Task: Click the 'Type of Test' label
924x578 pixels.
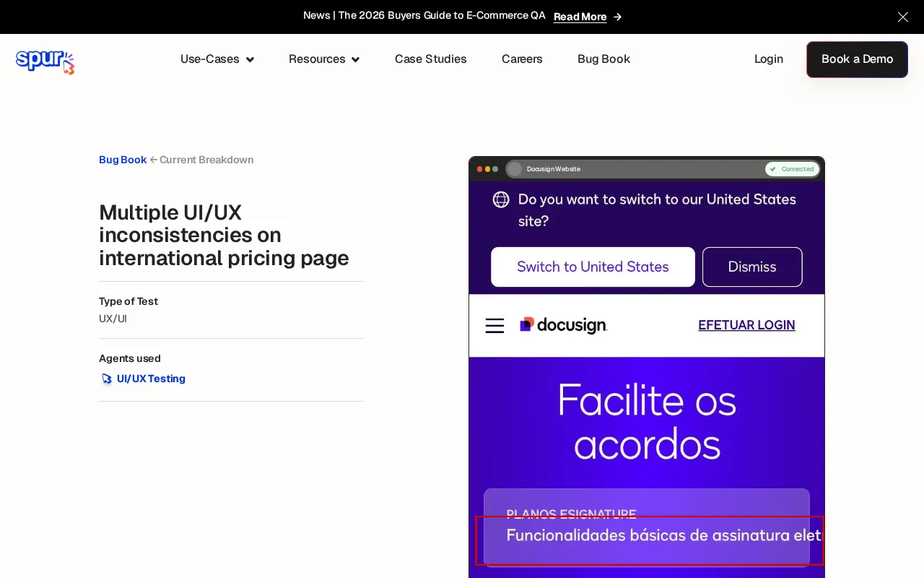Action: tap(128, 301)
